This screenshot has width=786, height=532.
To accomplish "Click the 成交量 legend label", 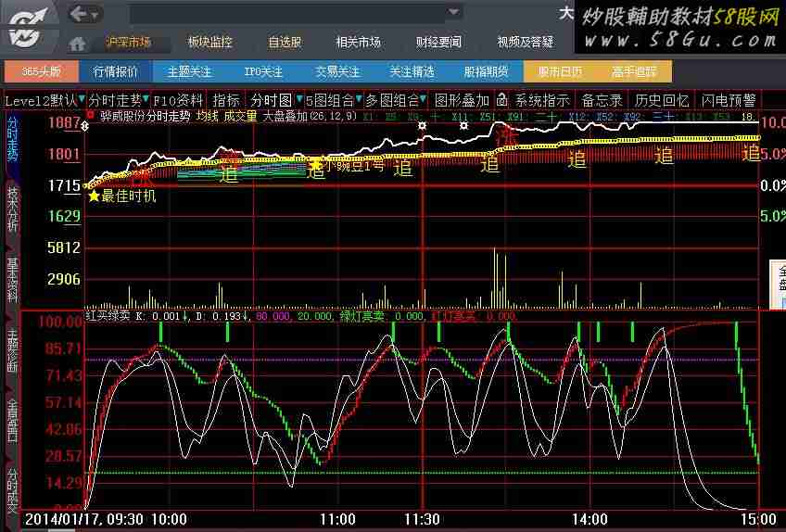I will (x=240, y=117).
